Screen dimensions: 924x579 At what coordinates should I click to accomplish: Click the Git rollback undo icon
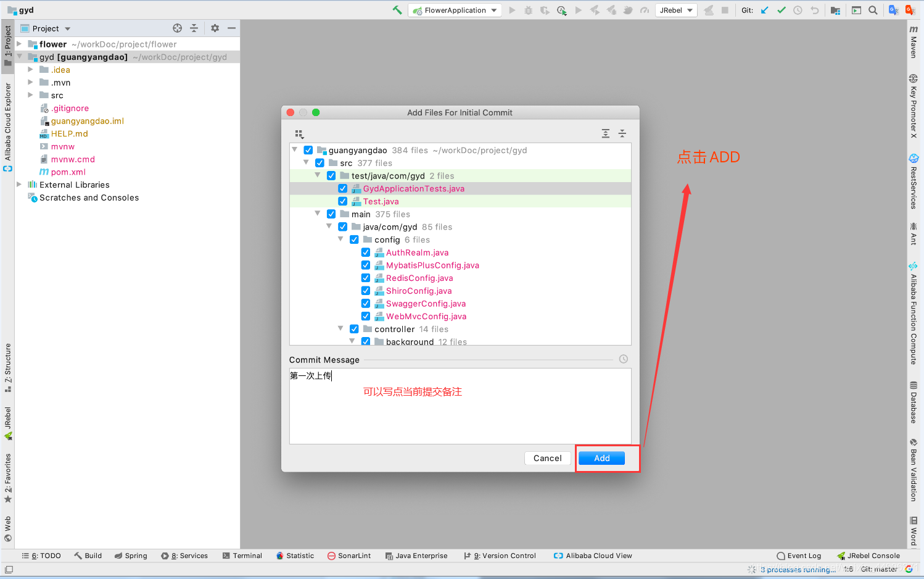click(x=814, y=10)
